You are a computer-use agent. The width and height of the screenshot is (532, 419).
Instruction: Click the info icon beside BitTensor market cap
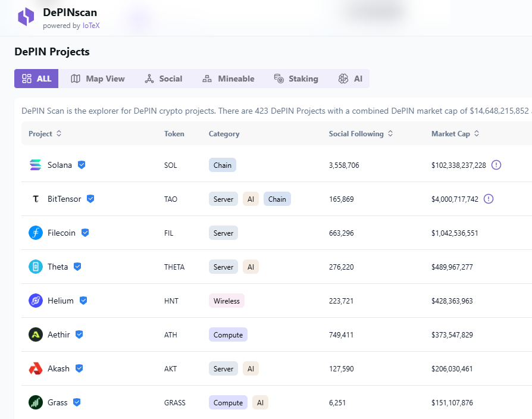tap(489, 199)
